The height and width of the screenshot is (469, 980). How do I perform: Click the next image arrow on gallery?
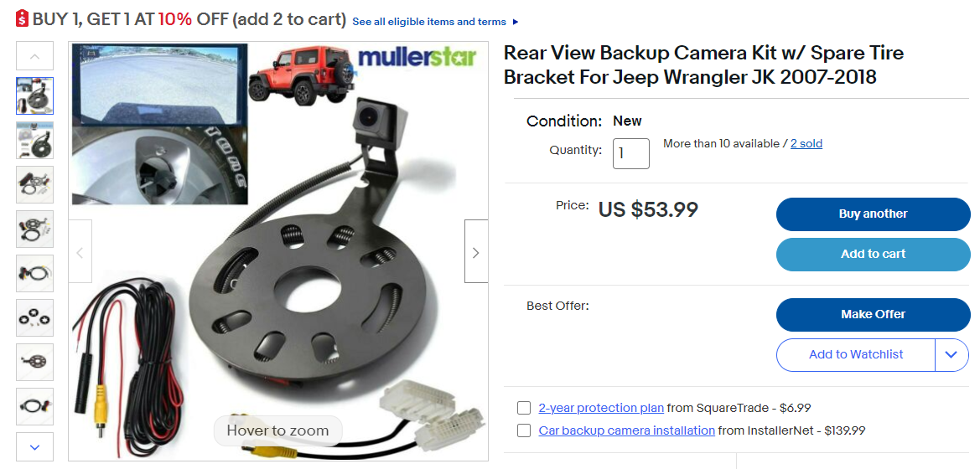click(476, 252)
